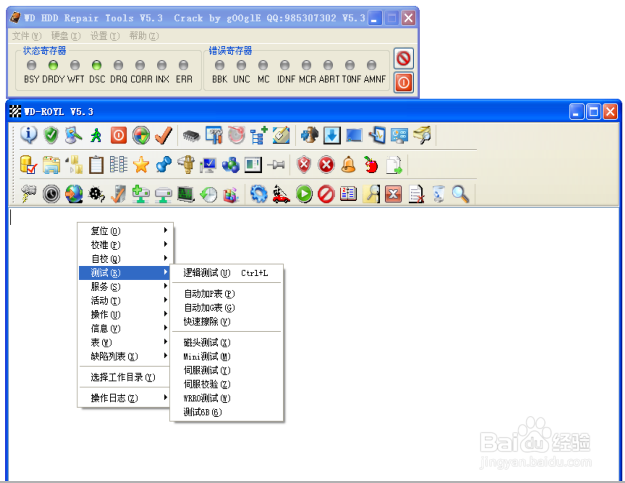Click the red shield with X icon
The height and width of the screenshot is (483, 625).
(304, 165)
